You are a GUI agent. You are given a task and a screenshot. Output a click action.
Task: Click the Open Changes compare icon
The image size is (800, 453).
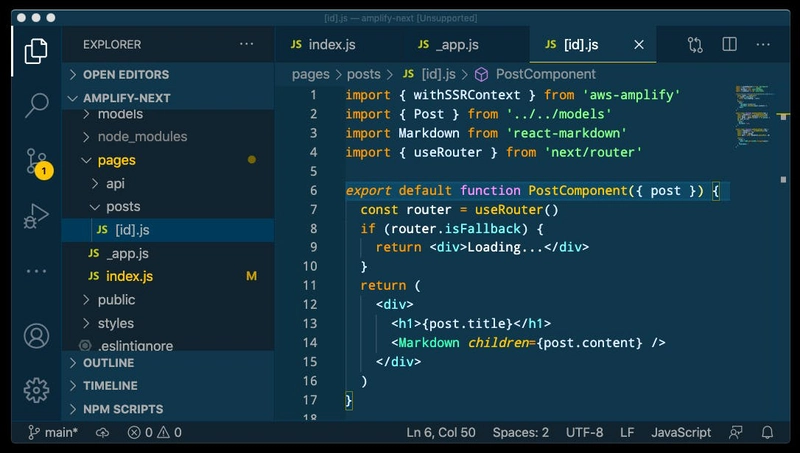695,45
